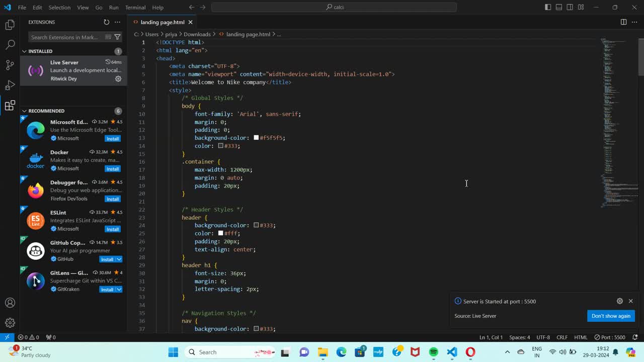Open the notification settings gear icon

[x=619, y=301]
